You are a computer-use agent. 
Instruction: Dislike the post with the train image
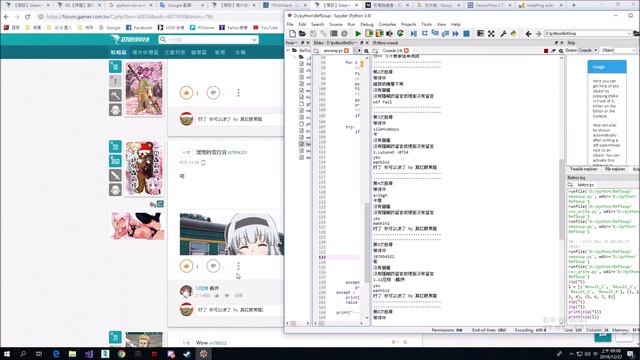coord(213,266)
